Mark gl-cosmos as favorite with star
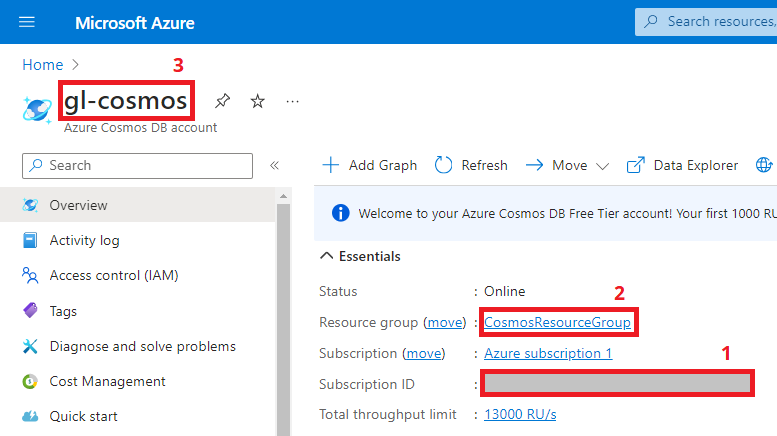Screen dimensions: 777x436 (257, 101)
